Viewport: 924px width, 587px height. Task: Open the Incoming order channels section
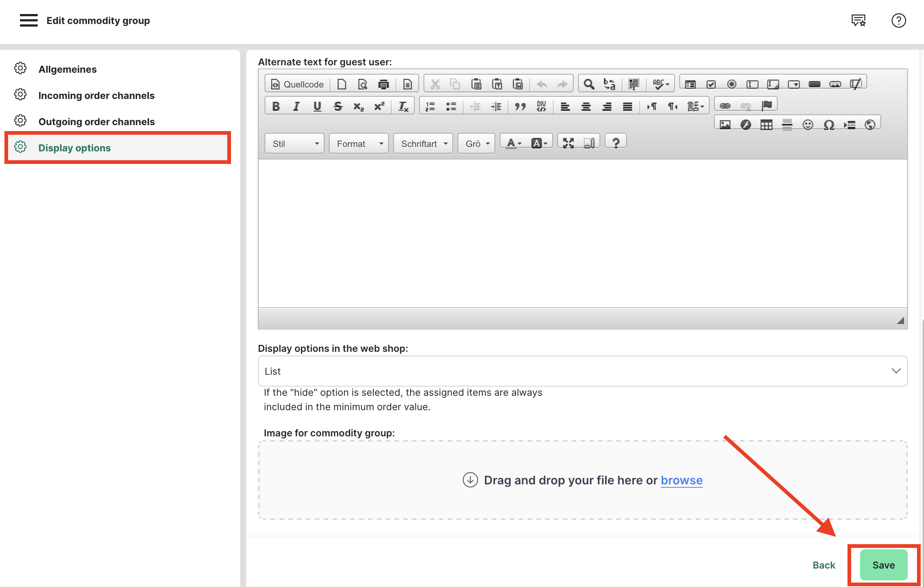pyautogui.click(x=96, y=96)
